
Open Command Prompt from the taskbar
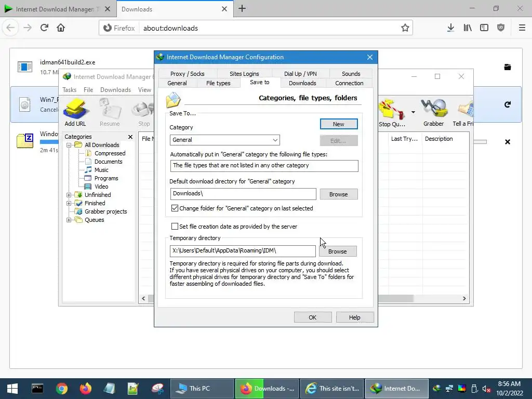click(x=37, y=389)
